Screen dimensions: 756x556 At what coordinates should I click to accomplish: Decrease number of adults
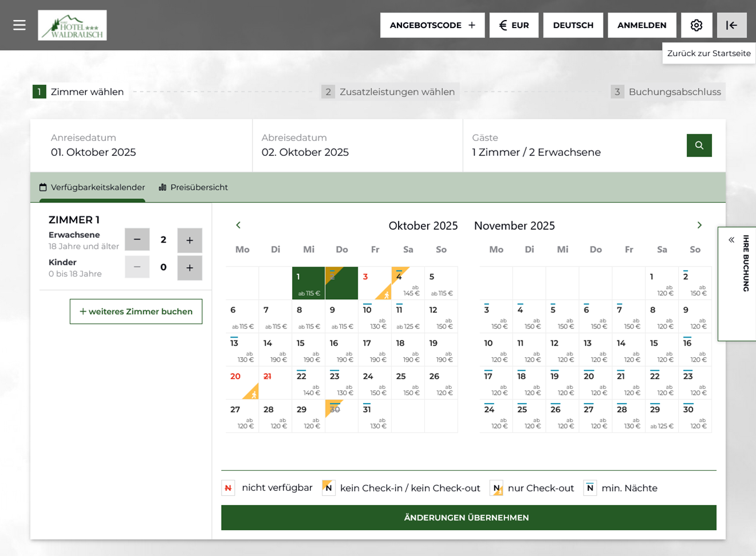click(137, 240)
